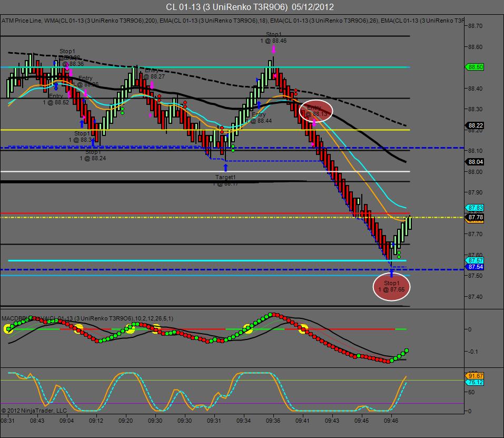Image resolution: width=504 pixels, height=438 pixels.
Task: Click the 09:46 time axis label
Action: (x=391, y=421)
